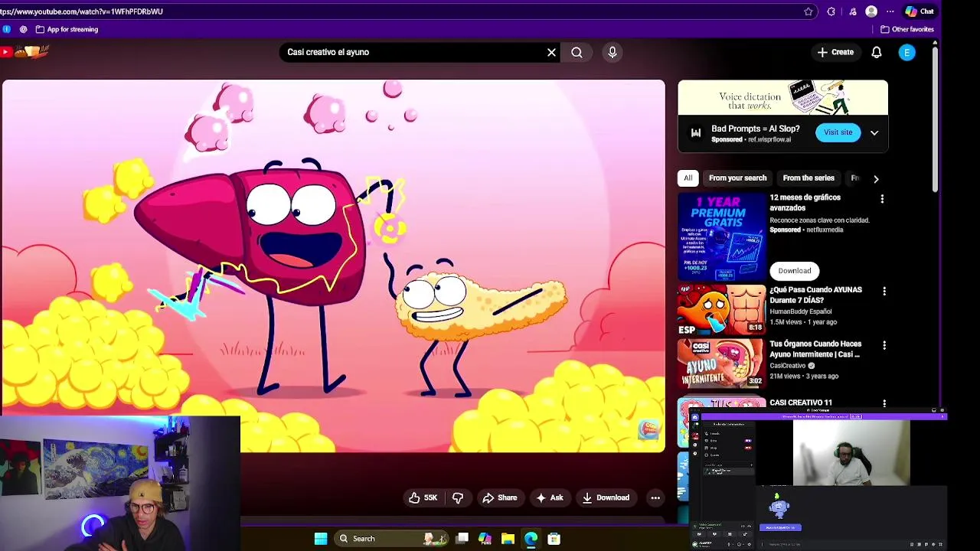The image size is (980, 551).
Task: Open YouTube notifications bell
Action: (x=877, y=52)
